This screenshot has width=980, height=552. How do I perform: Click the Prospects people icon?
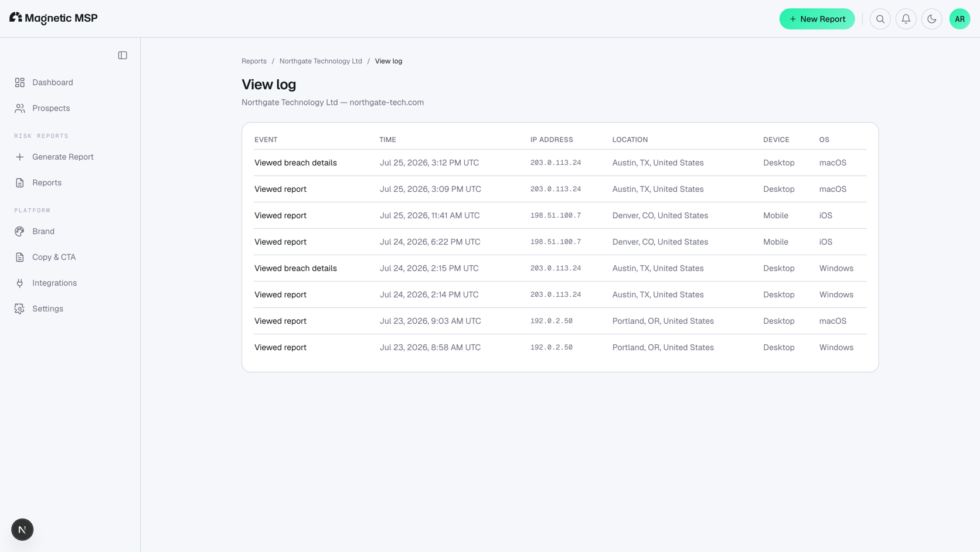20,109
